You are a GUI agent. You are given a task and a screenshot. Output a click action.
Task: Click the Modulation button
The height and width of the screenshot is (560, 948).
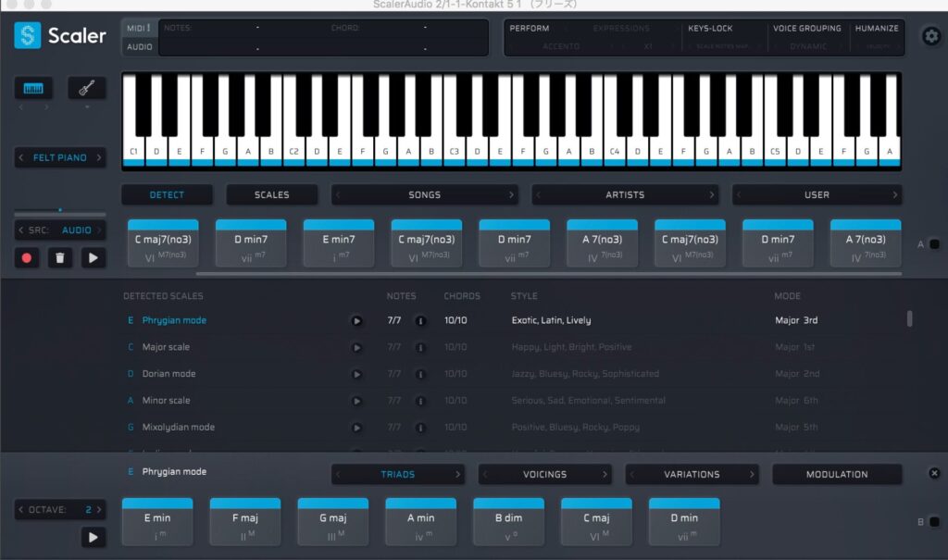tap(836, 475)
